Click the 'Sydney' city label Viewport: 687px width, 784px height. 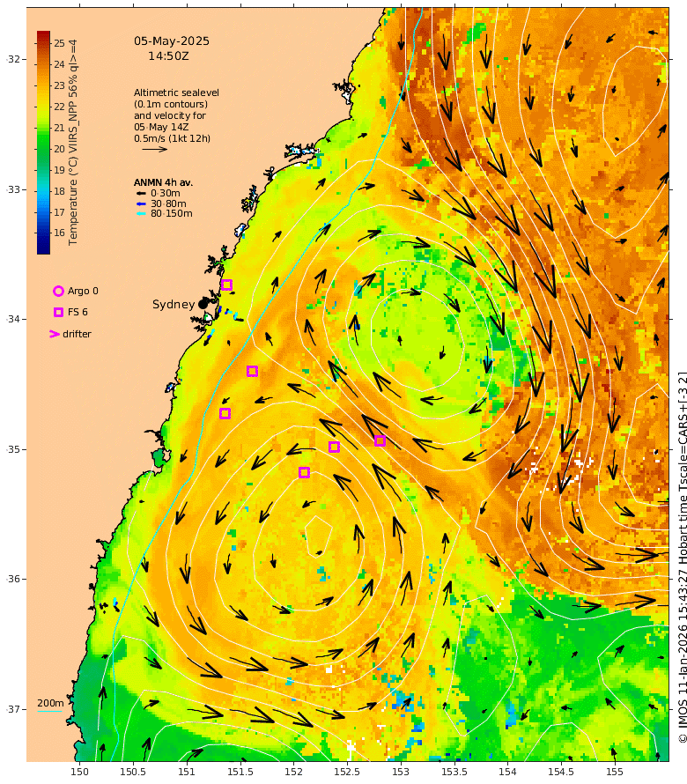tap(174, 304)
